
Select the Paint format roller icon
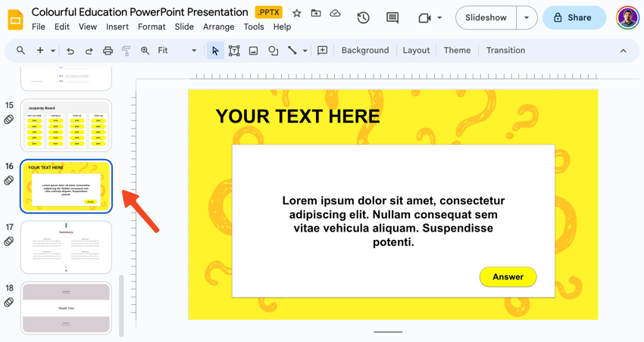pyautogui.click(x=126, y=51)
